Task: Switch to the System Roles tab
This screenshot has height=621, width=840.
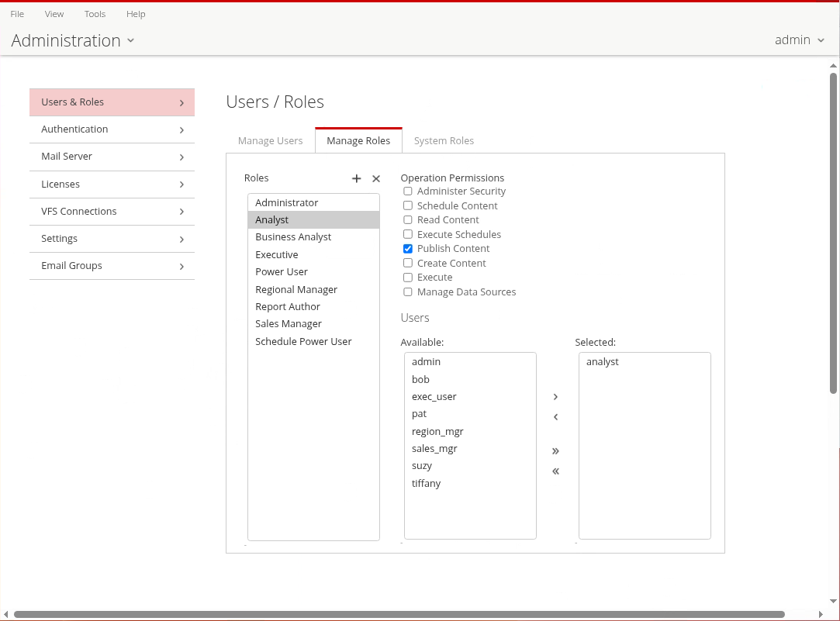Action: (444, 141)
